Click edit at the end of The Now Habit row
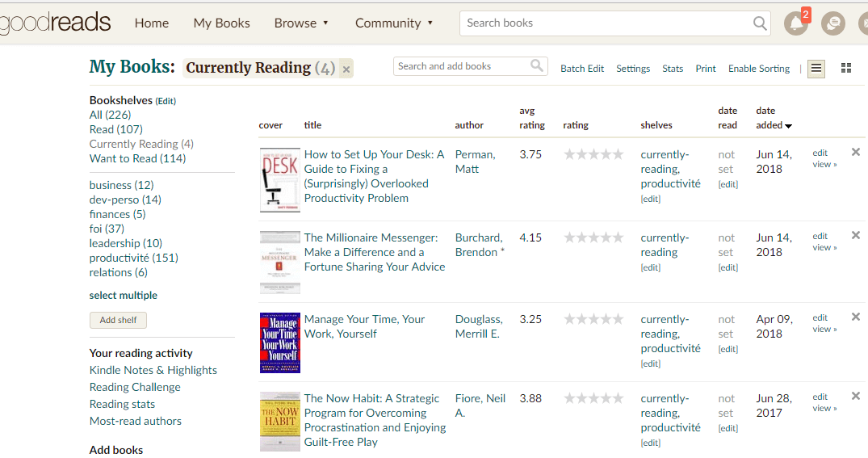The width and height of the screenshot is (868, 458). pyautogui.click(x=820, y=397)
